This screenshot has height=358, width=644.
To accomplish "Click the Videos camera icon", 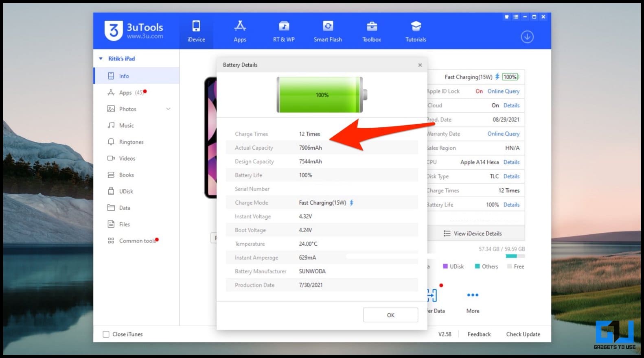I will tap(111, 158).
